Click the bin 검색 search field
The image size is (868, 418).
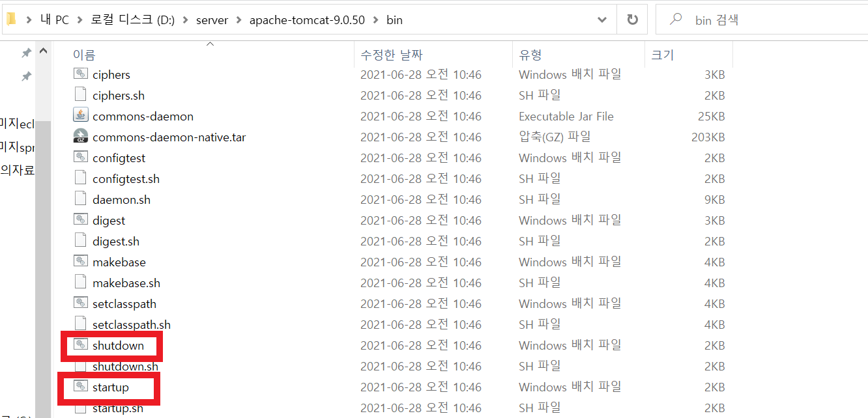tap(762, 20)
